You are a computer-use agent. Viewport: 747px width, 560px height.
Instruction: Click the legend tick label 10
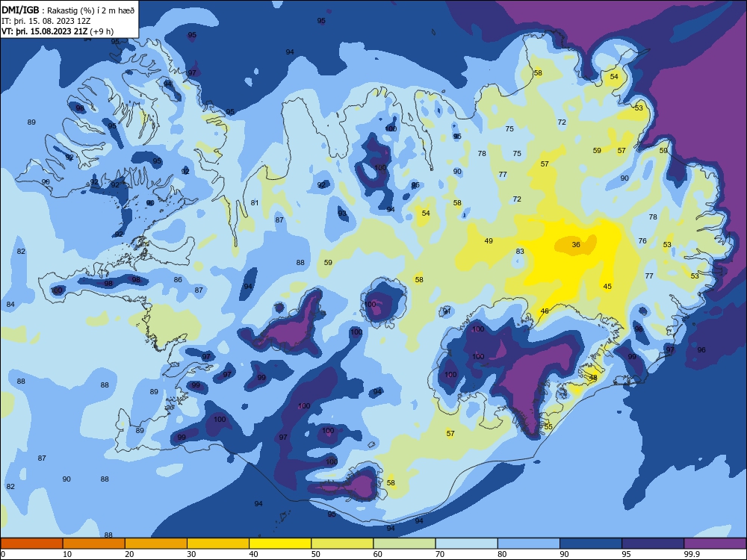pos(67,554)
